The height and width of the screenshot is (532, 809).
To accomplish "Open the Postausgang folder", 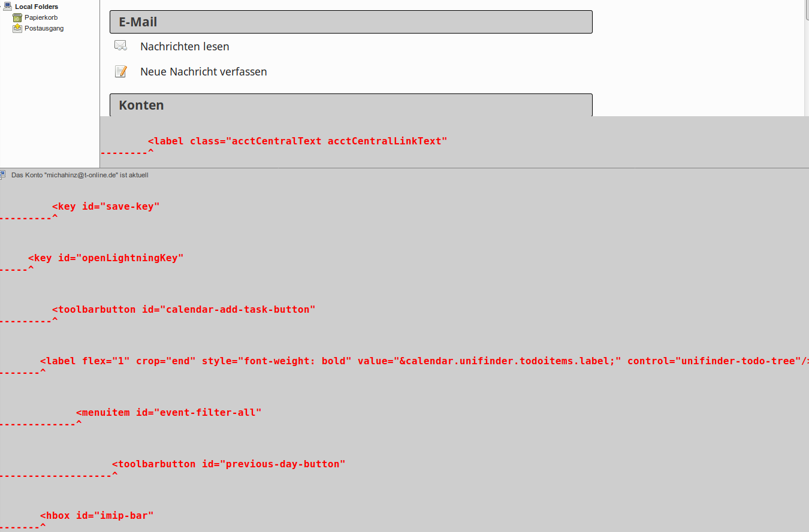I will point(44,28).
